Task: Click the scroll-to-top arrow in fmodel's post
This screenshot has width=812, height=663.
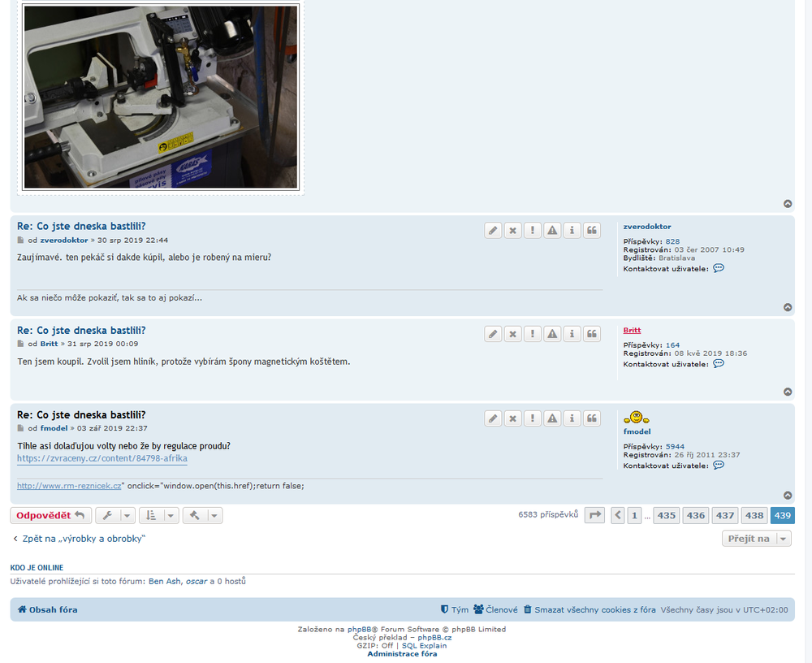Action: click(x=788, y=496)
